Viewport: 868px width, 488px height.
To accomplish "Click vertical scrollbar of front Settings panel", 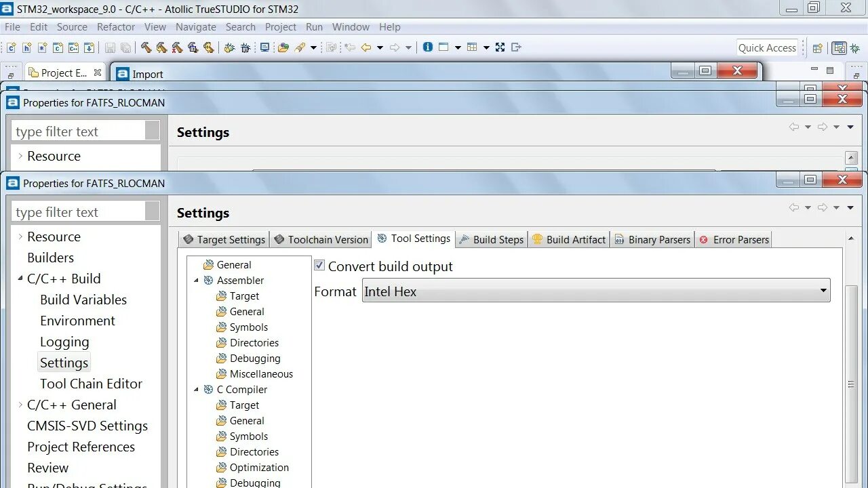I will click(x=852, y=384).
